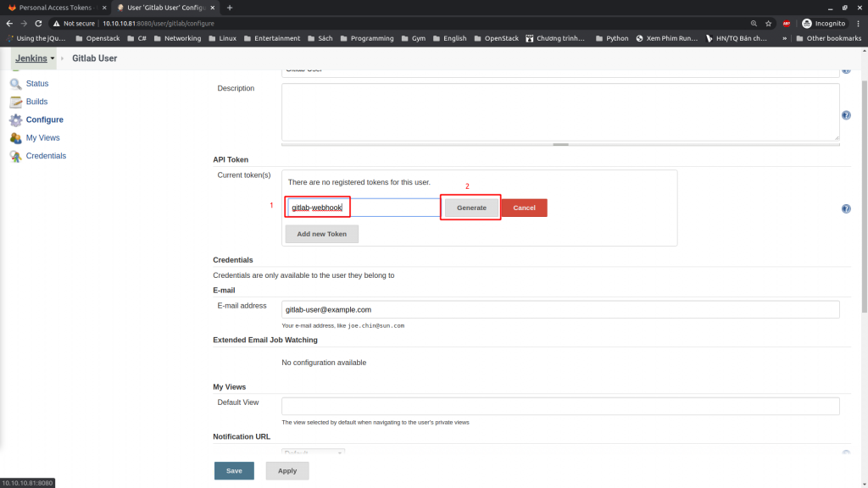Click into the Description text area
Viewport: 868px width, 488px height.
pyautogui.click(x=560, y=113)
